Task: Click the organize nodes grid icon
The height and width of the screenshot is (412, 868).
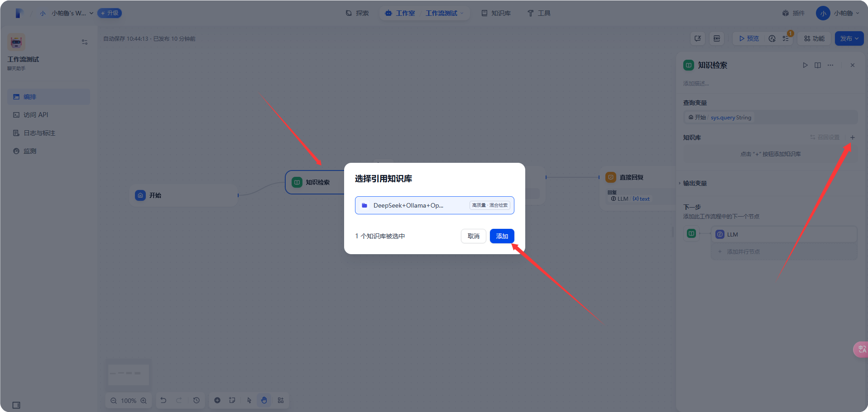Action: click(281, 400)
